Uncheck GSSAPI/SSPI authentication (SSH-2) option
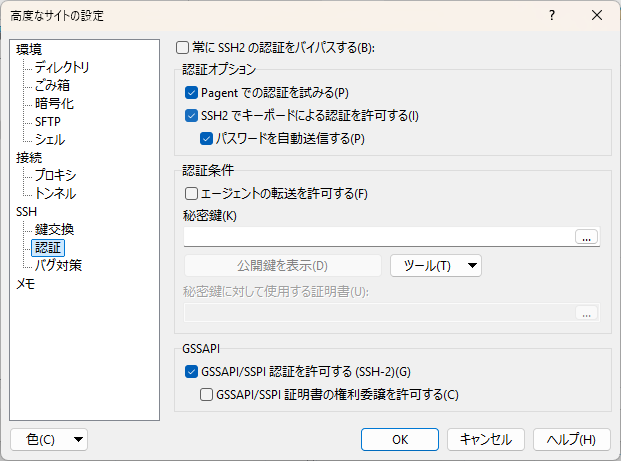This screenshot has height=461, width=621. pos(192,372)
